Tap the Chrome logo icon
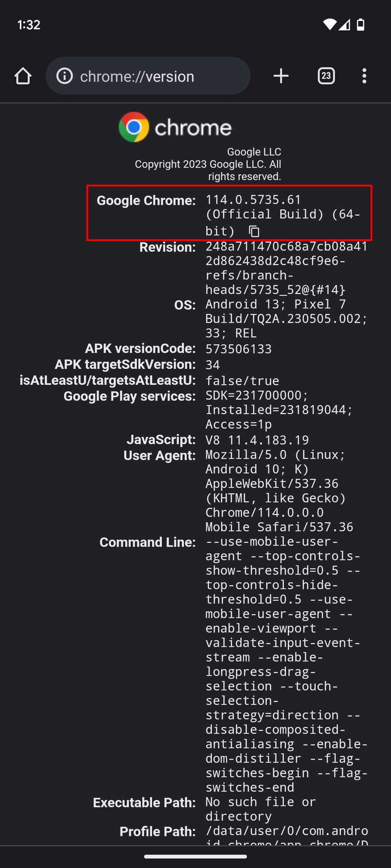Image resolution: width=391 pixels, height=868 pixels. pyautogui.click(x=134, y=127)
